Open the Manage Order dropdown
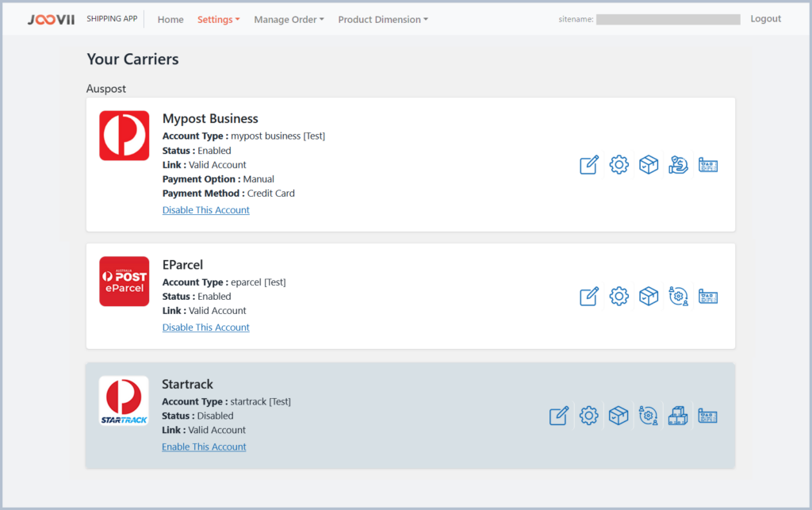 pyautogui.click(x=289, y=20)
